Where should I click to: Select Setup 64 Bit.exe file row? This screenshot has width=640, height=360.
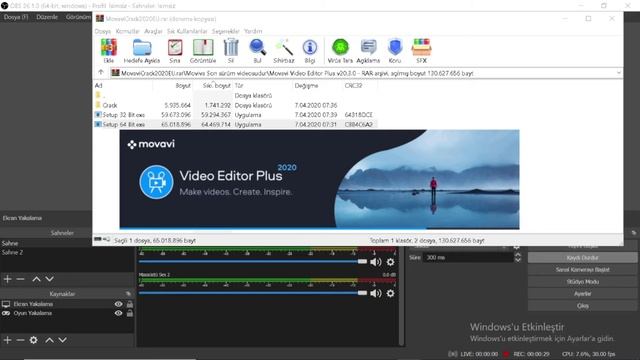[235, 124]
